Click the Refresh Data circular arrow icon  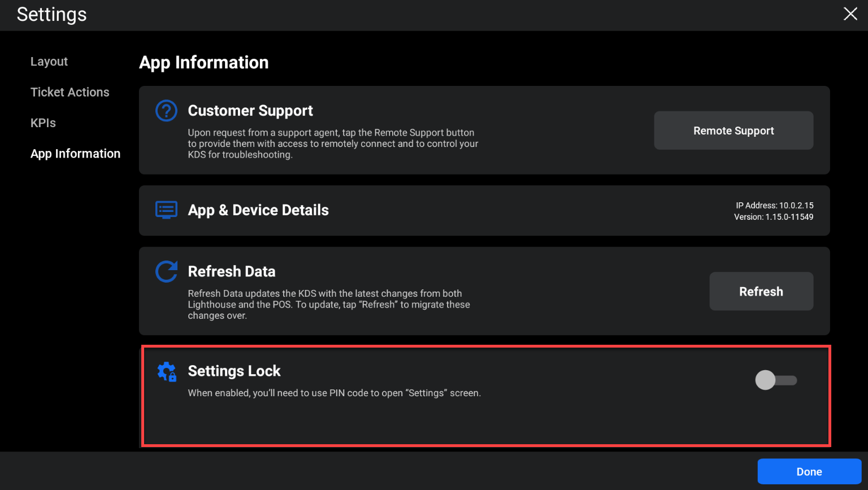click(x=166, y=271)
